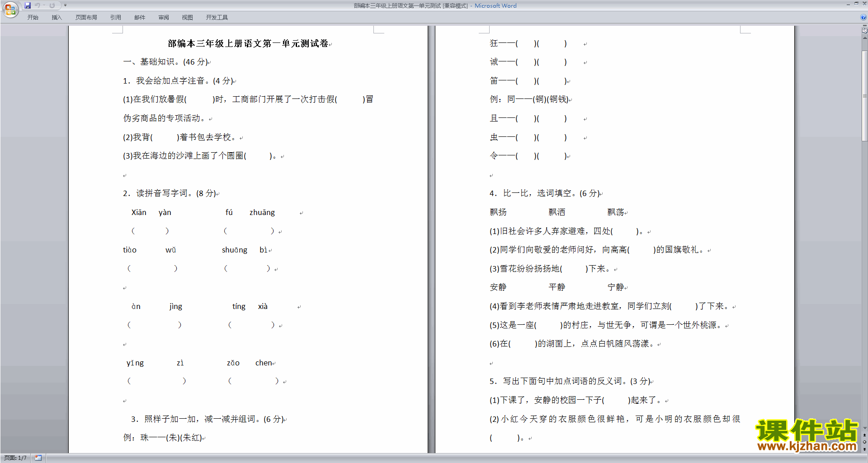Toggle the ruler display button

click(864, 30)
